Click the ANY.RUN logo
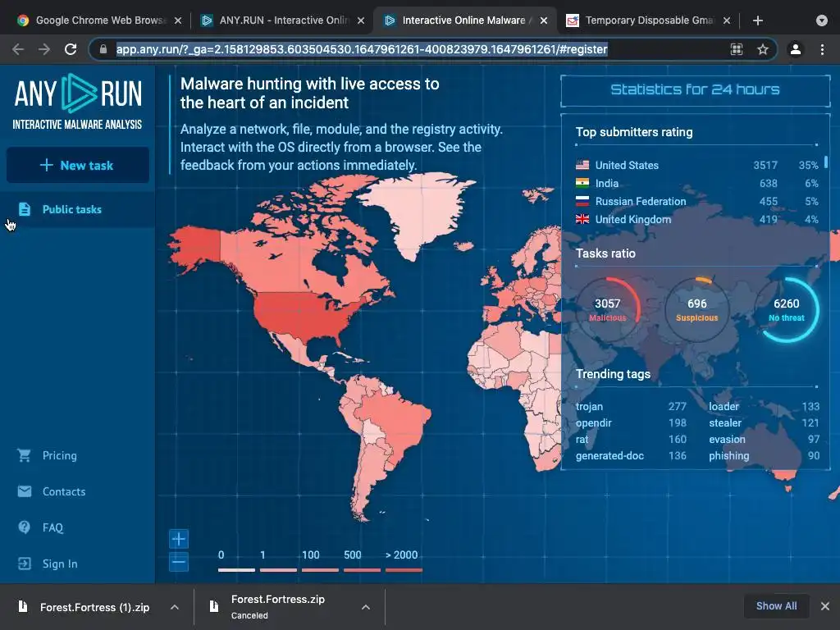The image size is (840, 630). (x=78, y=102)
